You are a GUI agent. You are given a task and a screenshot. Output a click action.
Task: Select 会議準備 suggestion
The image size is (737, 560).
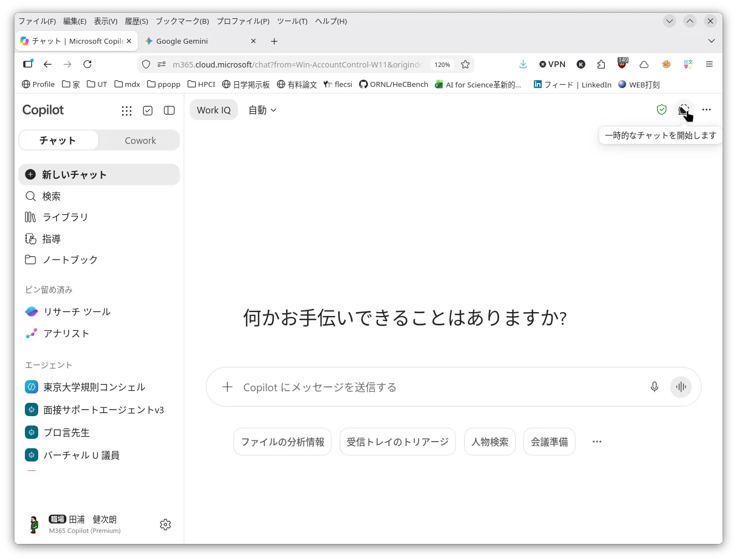[549, 442]
